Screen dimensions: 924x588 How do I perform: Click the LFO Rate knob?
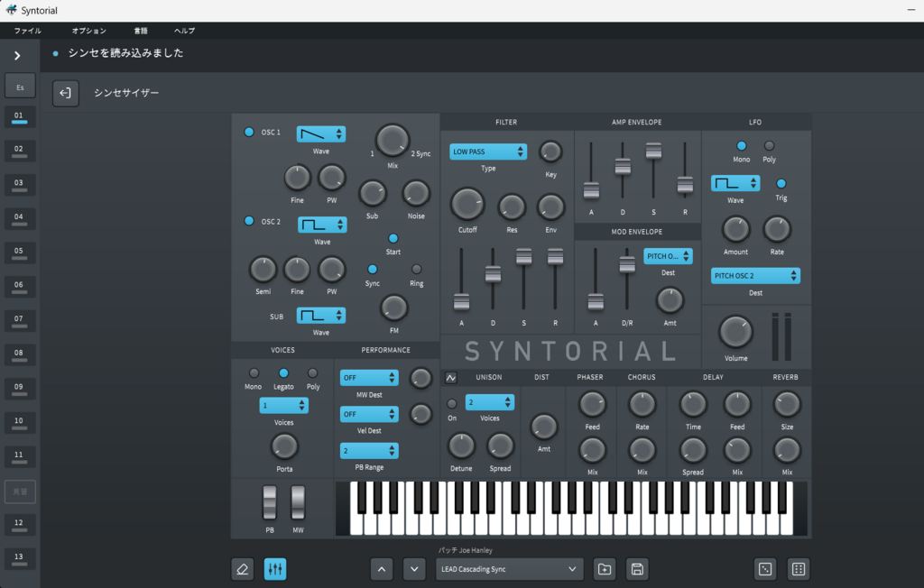click(x=777, y=229)
